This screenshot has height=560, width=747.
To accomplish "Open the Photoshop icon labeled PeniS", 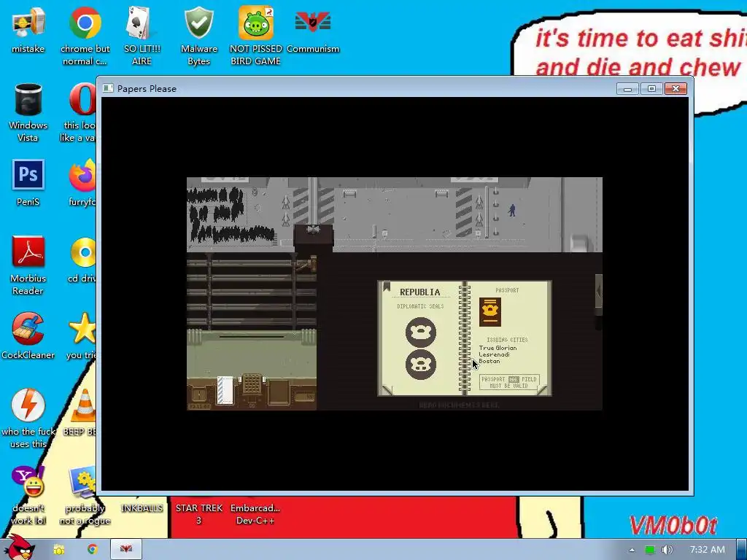I will pyautogui.click(x=28, y=183).
